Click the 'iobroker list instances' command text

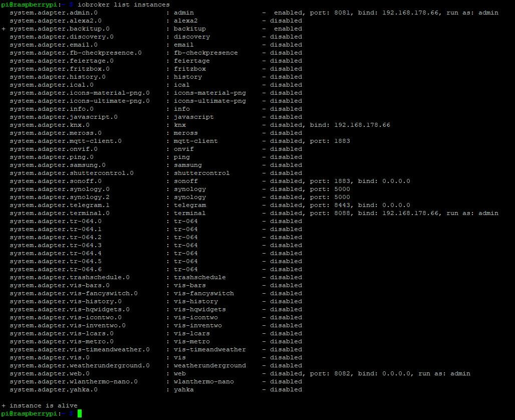(x=124, y=5)
